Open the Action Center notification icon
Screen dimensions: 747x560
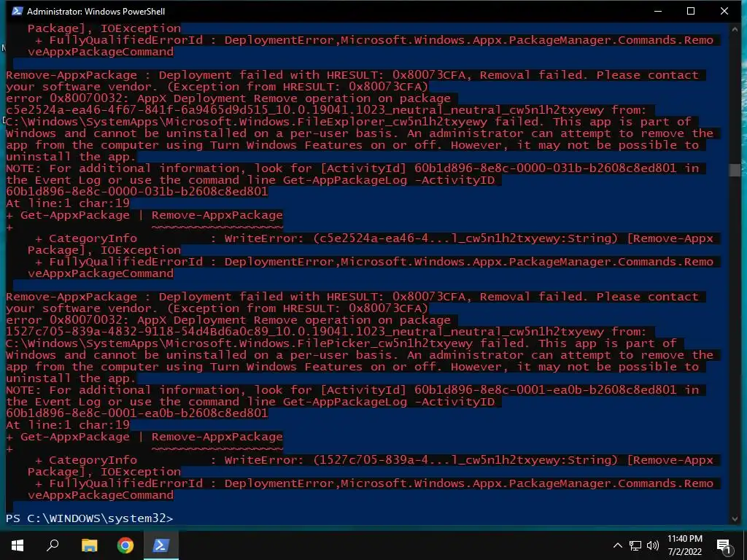click(x=724, y=546)
